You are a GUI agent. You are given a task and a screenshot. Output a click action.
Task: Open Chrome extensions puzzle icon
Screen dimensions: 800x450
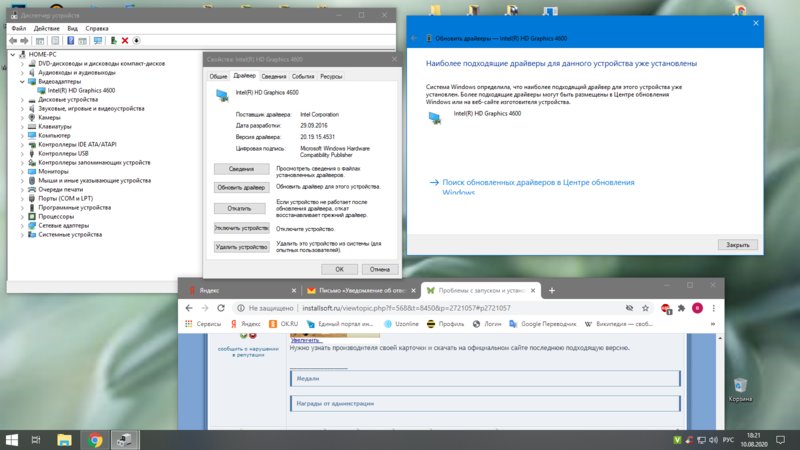click(x=681, y=308)
